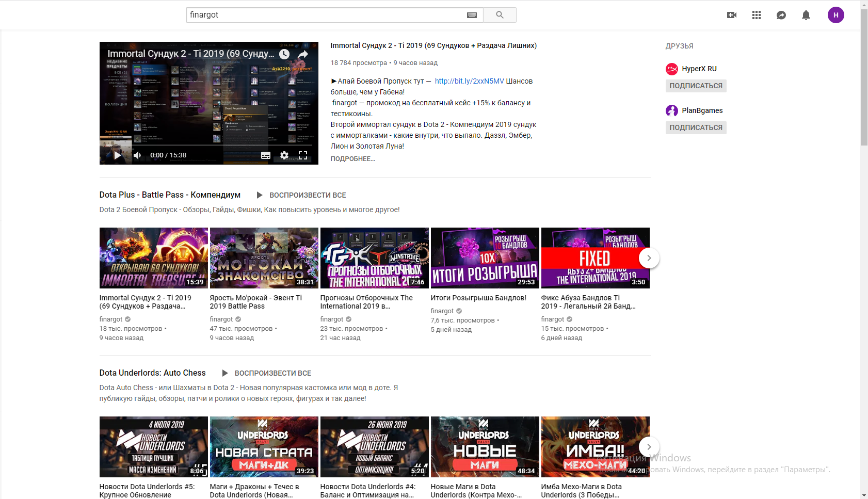Open the Итоги розыгрыша 29:53 thumbnail
This screenshot has width=868, height=499.
pyautogui.click(x=485, y=258)
